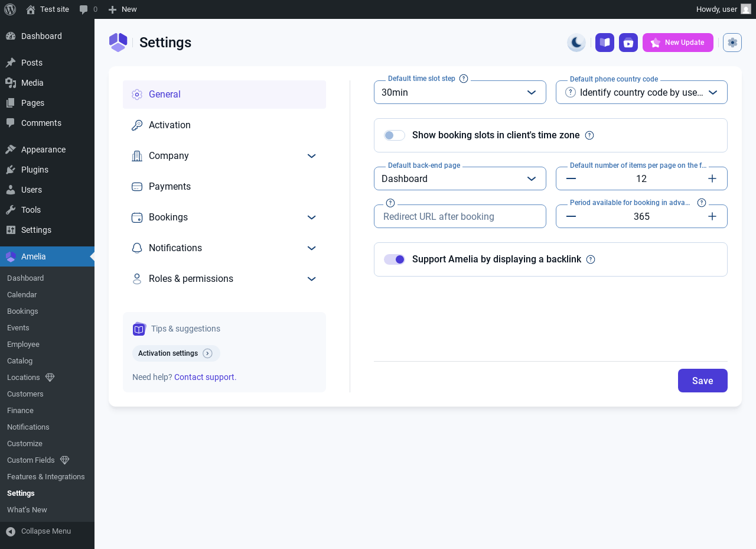
Task: Click help icon beside backlink support option
Action: click(590, 259)
